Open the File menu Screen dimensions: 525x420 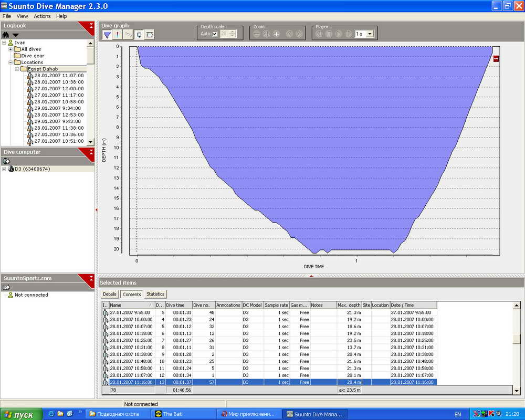click(7, 16)
